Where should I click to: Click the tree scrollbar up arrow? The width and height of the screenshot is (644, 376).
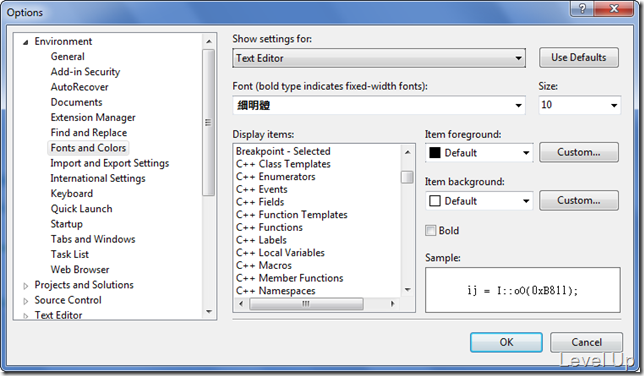coord(209,42)
